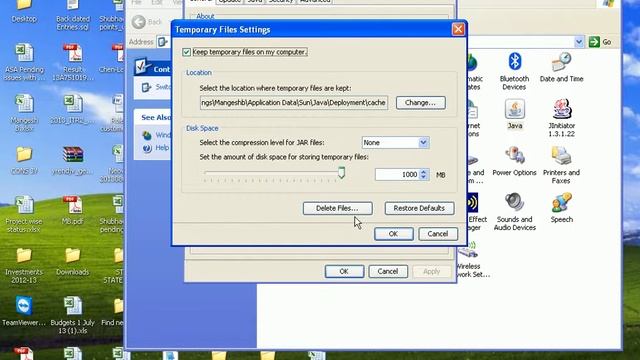Click OK in Java Control Panel window
640x360 pixels.
coord(344,271)
